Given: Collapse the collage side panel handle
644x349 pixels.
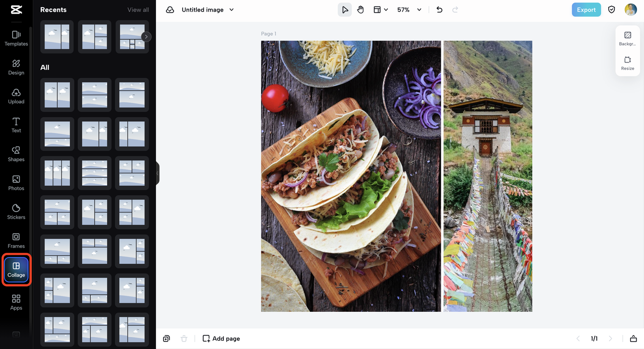Looking at the screenshot, I should tap(157, 173).
